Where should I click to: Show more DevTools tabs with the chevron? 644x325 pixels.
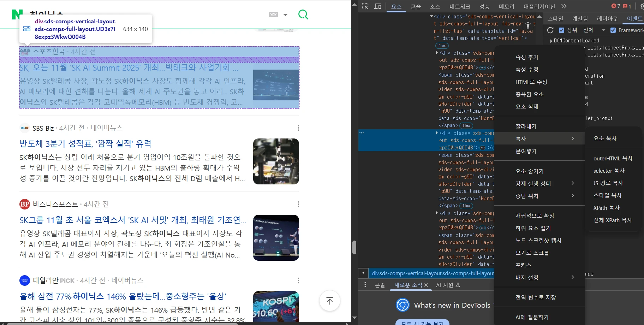pos(564,6)
